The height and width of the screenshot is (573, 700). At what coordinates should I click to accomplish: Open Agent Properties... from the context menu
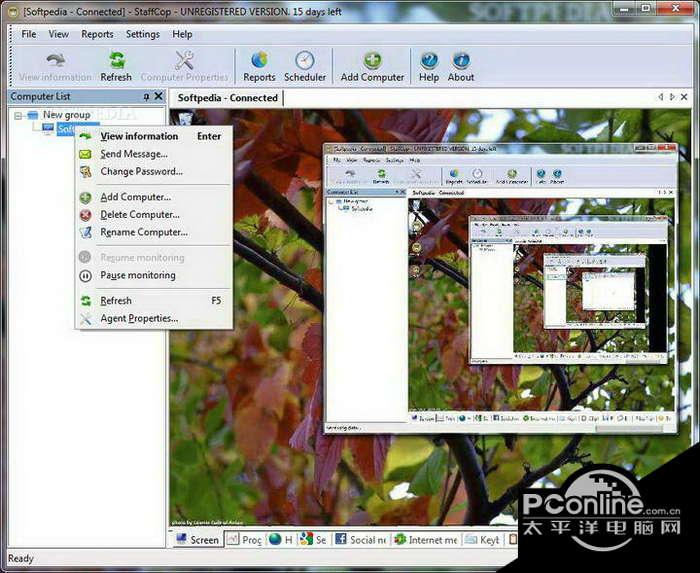[x=154, y=318]
